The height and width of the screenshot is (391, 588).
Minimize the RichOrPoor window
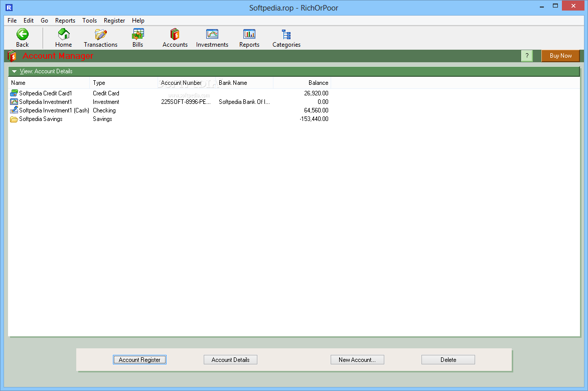(x=542, y=7)
